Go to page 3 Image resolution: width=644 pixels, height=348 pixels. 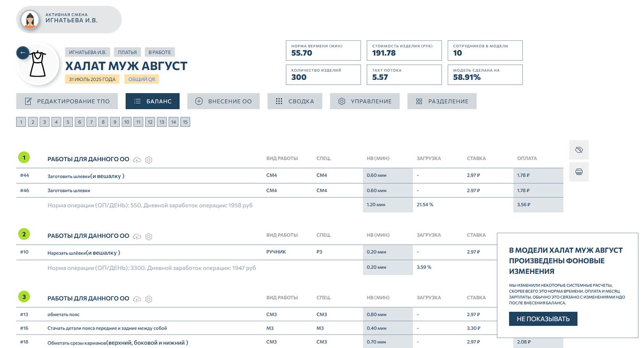click(x=44, y=122)
